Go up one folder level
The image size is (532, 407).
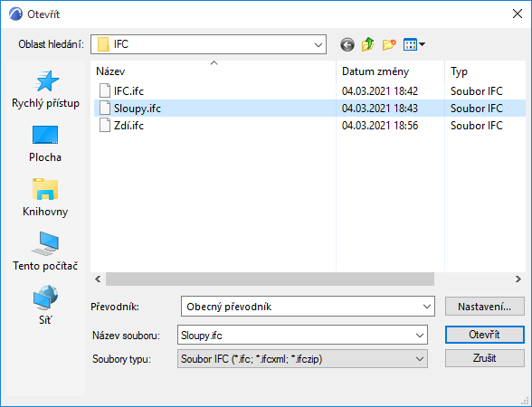[367, 44]
